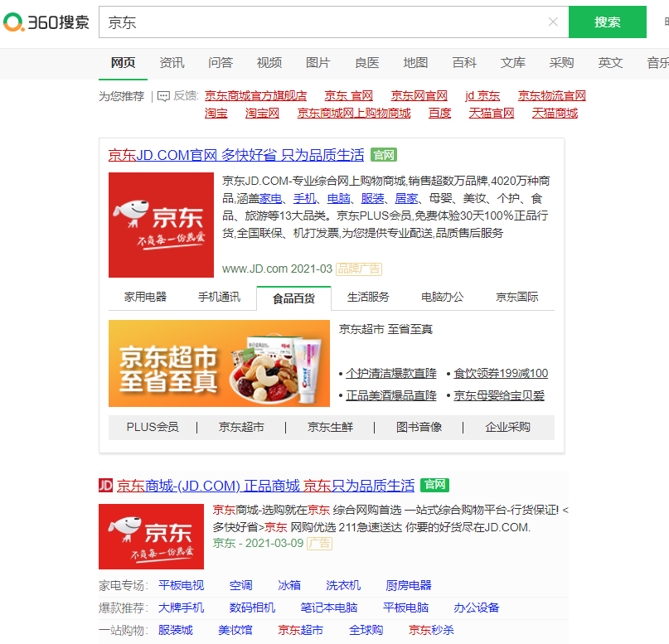
Task: Open the 淘宝网 recommended link
Action: 262,113
